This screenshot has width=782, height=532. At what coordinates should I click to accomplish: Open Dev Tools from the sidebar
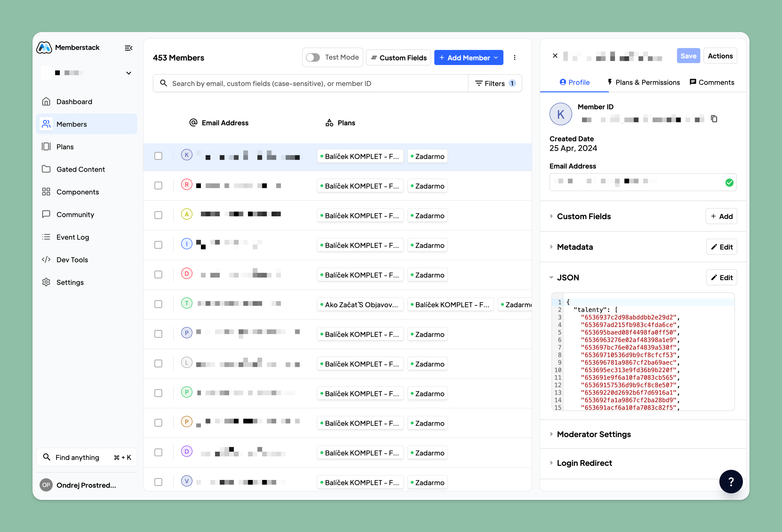tap(72, 260)
